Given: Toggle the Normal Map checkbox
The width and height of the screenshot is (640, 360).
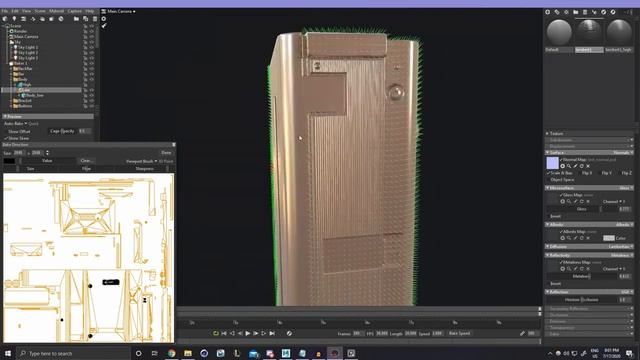Looking at the screenshot, I should [561, 160].
